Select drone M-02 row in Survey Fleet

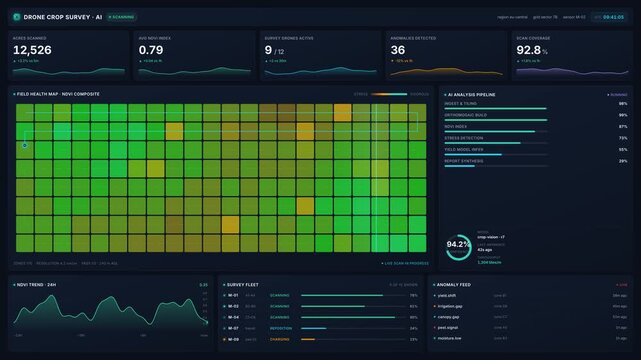pos(320,306)
